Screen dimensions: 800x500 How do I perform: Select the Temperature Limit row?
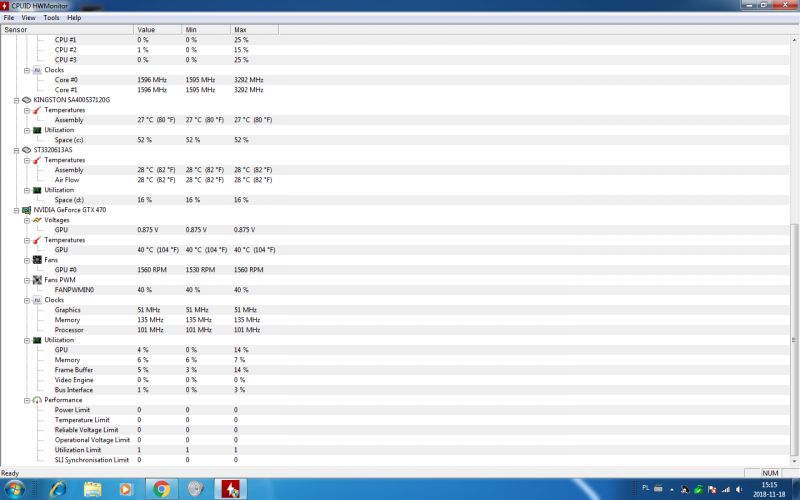pos(395,420)
